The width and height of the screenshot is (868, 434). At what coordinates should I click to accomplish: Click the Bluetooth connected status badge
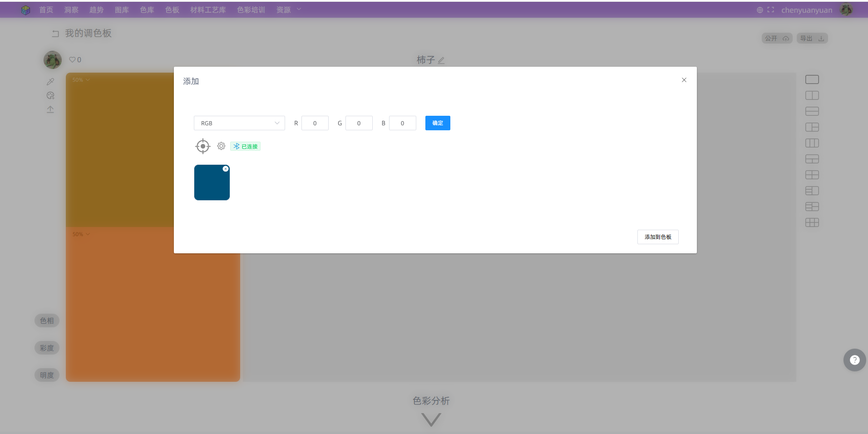(x=246, y=146)
